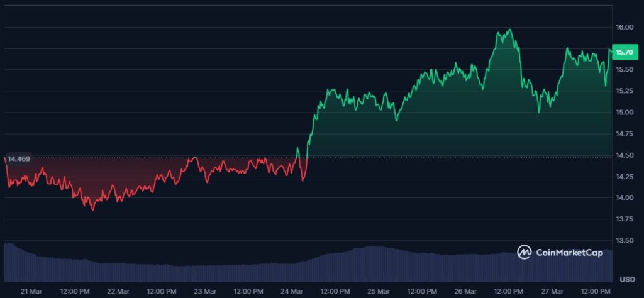644x298 pixels.
Task: Click the lowest red dip in the price line
Action: pyautogui.click(x=93, y=209)
